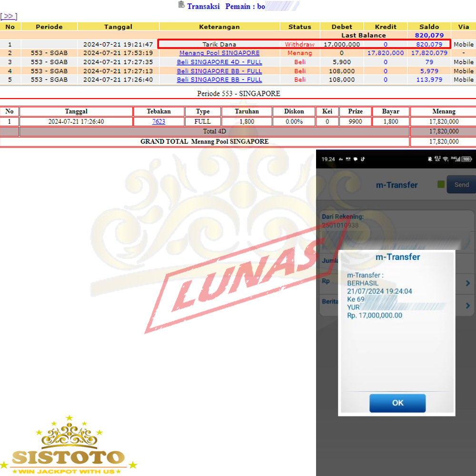Tap the TikTok icon in phone status bar

point(362,159)
